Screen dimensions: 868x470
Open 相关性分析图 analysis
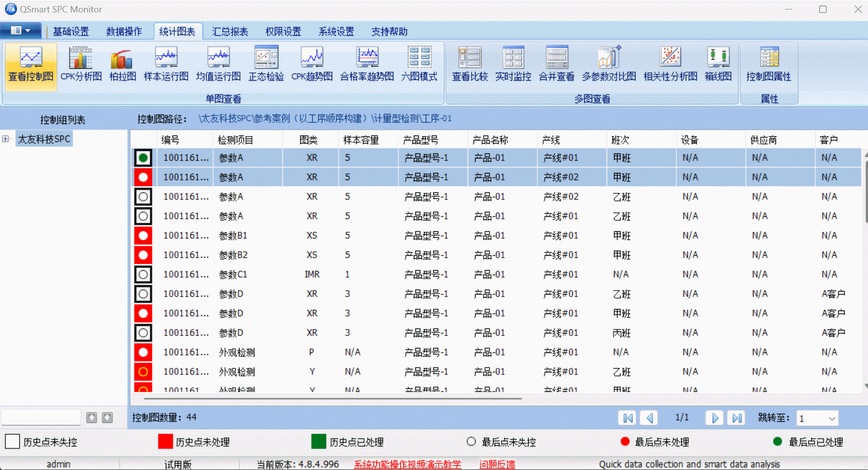pos(670,64)
